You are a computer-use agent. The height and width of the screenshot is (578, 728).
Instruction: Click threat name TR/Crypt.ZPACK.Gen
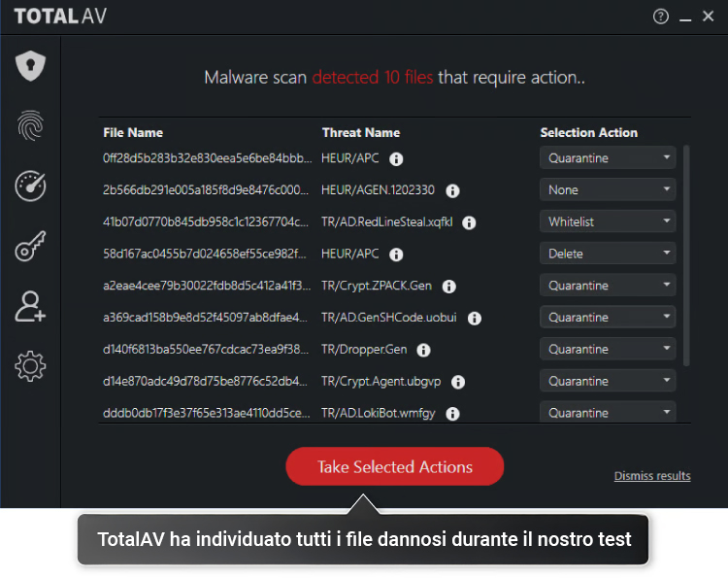point(377,286)
